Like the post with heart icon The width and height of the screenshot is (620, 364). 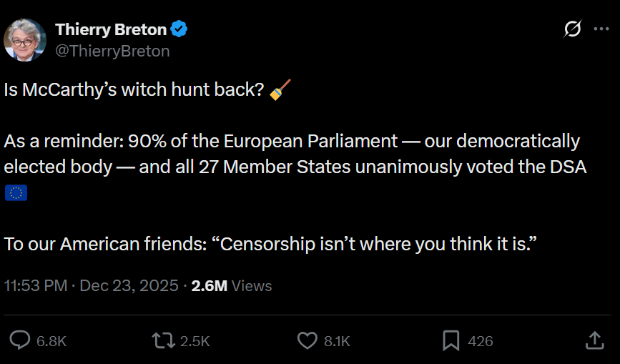(x=307, y=341)
